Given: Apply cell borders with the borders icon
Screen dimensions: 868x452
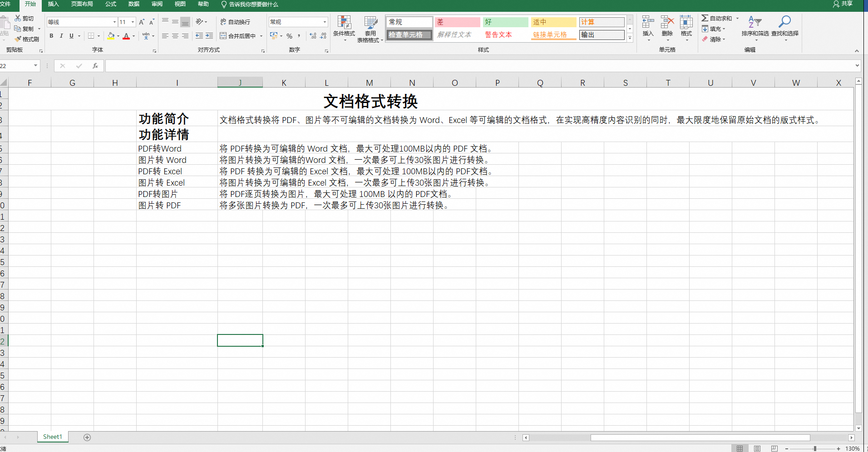Looking at the screenshot, I should coord(91,36).
